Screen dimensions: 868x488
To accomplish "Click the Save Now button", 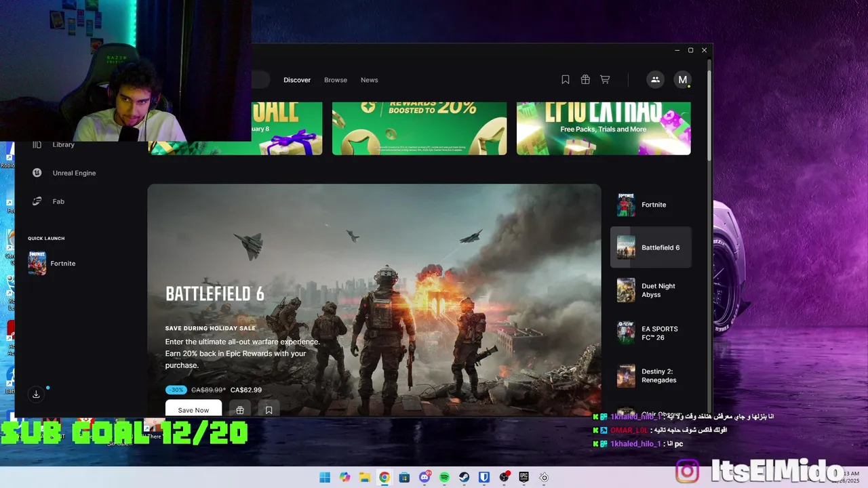I will [x=193, y=409].
